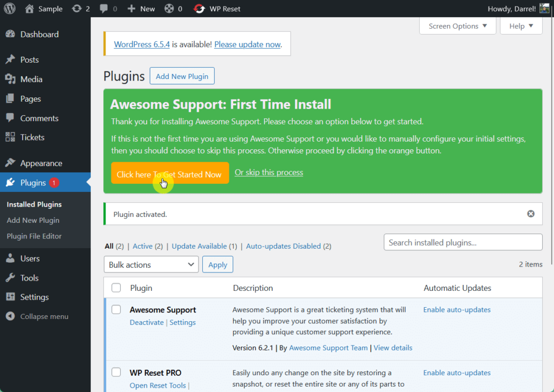The height and width of the screenshot is (392, 554).
Task: Open the updates icon in admin bar
Action: point(76,9)
